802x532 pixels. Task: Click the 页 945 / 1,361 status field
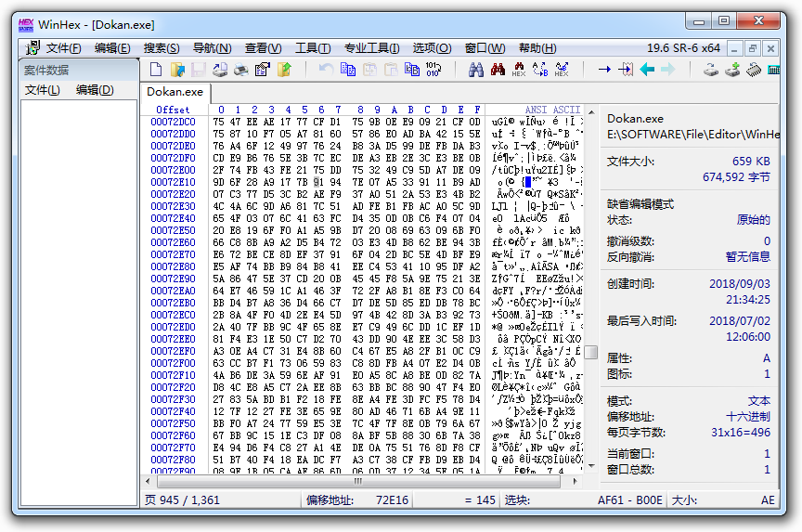220,500
